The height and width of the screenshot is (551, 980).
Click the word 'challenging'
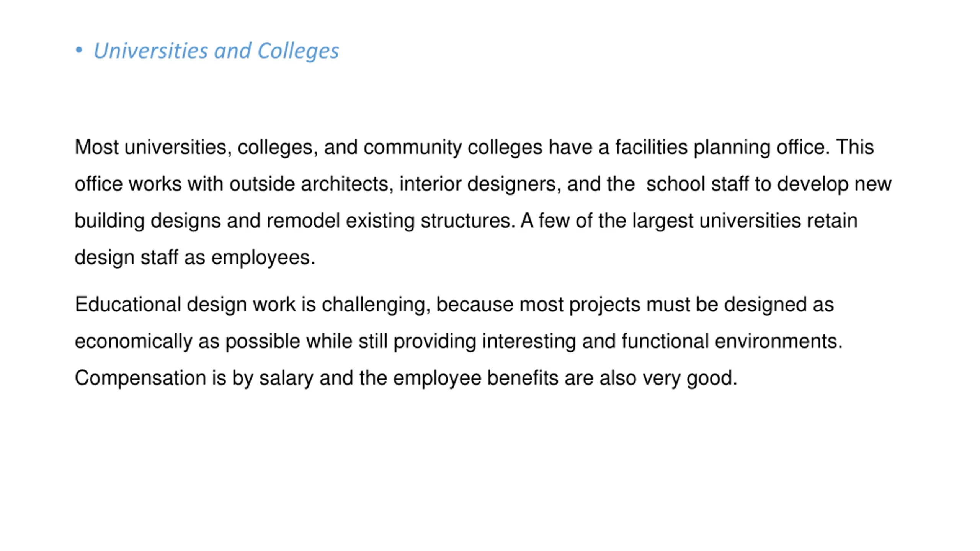click(373, 305)
